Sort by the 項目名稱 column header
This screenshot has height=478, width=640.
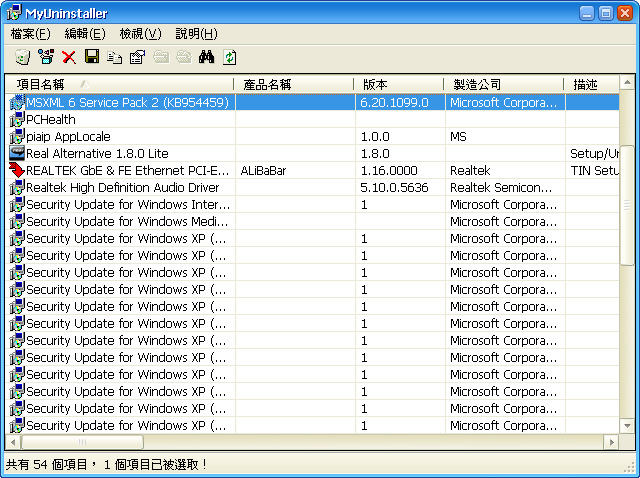coord(120,84)
